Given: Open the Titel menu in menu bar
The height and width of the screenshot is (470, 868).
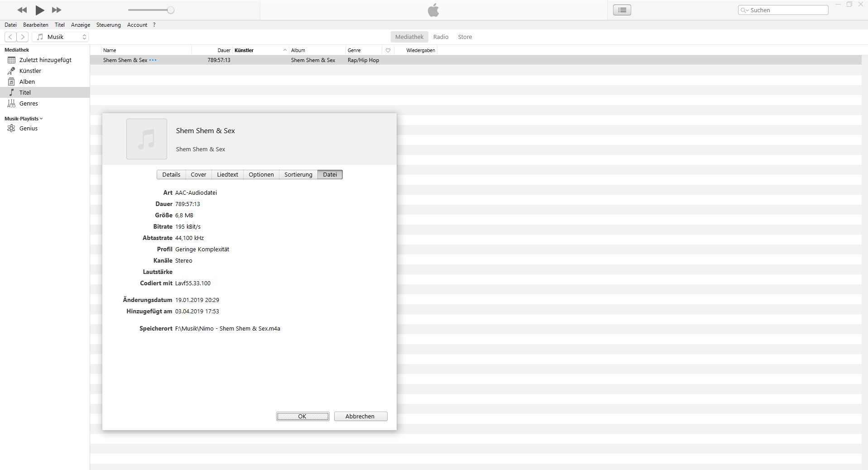Looking at the screenshot, I should 60,25.
